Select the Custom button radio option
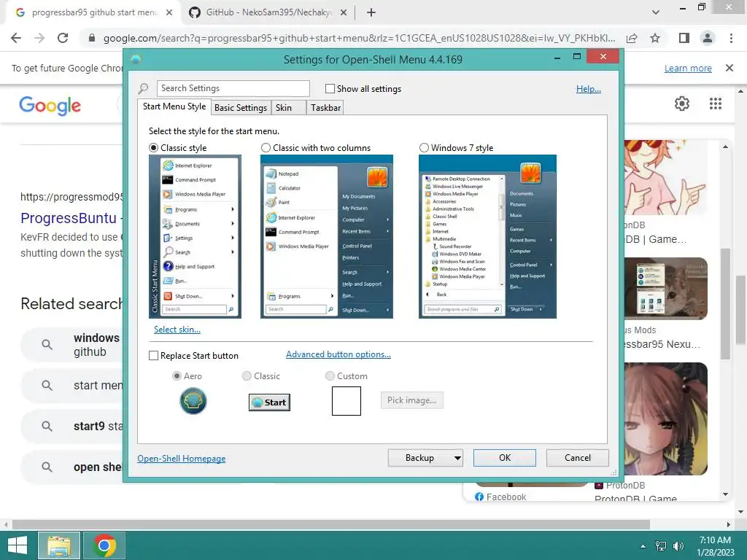The width and height of the screenshot is (747, 560). (330, 376)
